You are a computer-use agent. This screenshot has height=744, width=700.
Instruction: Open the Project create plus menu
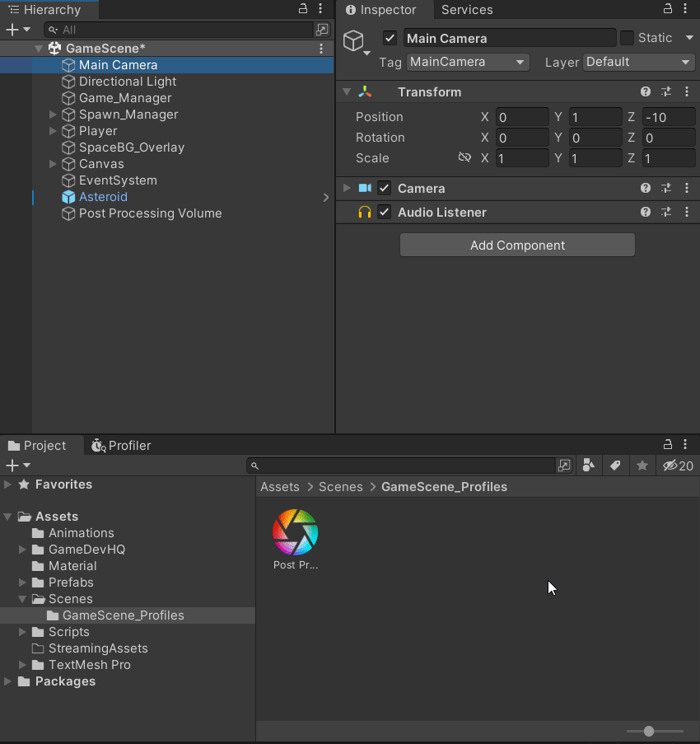(x=17, y=466)
